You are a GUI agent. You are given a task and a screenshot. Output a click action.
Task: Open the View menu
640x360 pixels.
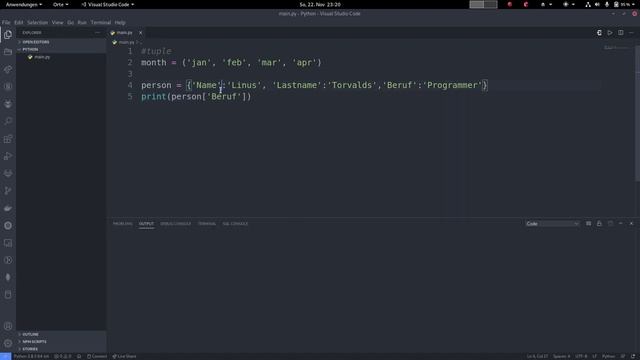coord(58,22)
